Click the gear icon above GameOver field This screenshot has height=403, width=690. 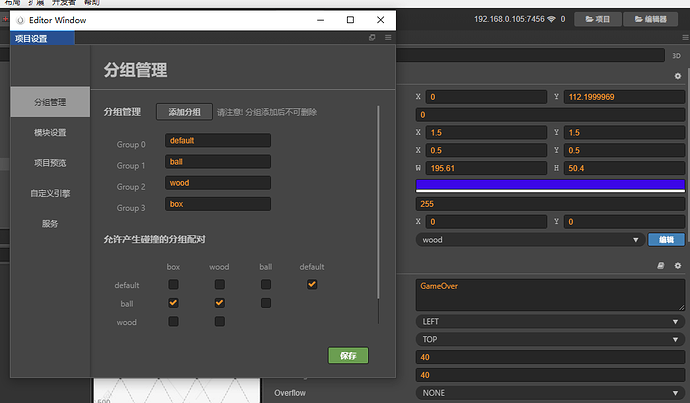[x=678, y=266]
